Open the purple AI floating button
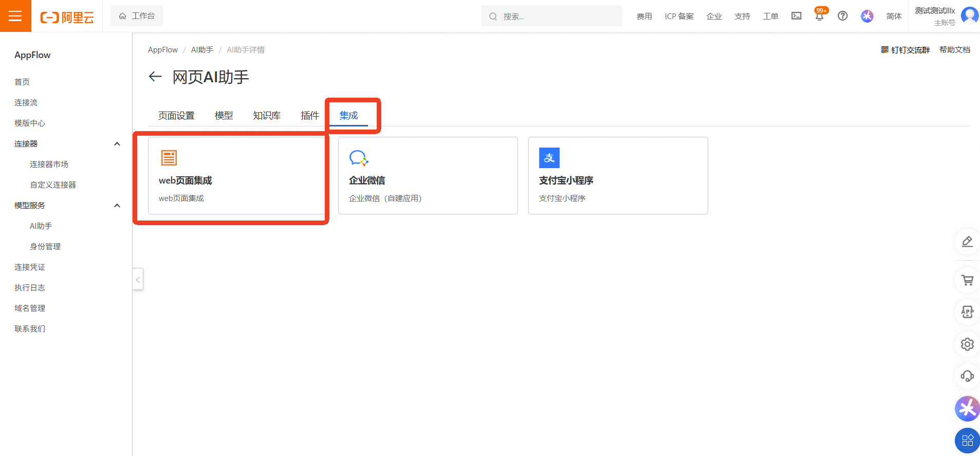This screenshot has width=980, height=456. [x=967, y=409]
